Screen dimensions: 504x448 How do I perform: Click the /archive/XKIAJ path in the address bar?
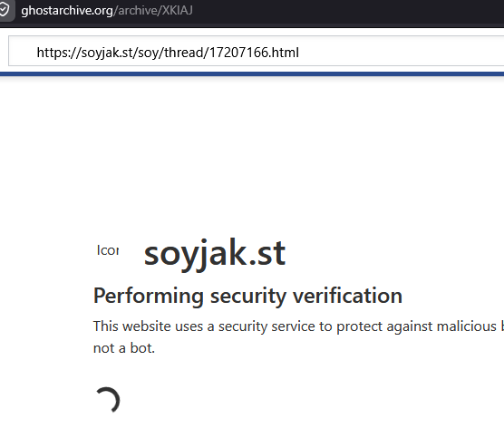click(153, 10)
